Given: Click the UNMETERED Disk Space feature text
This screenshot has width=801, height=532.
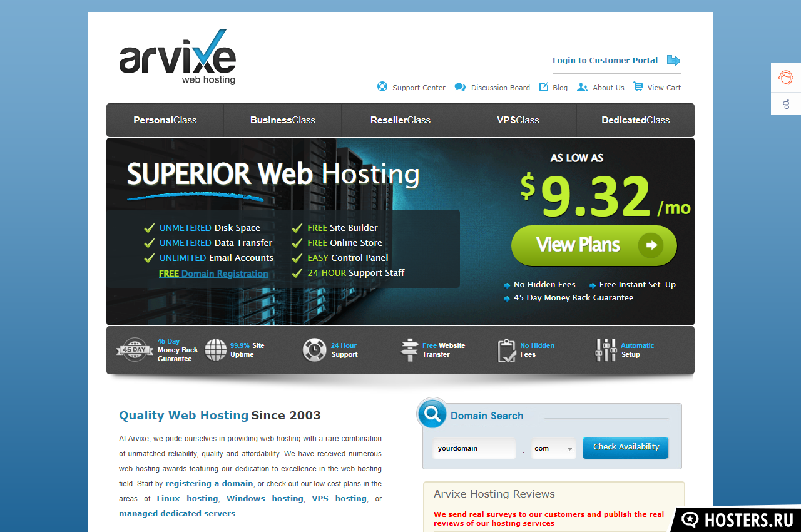Looking at the screenshot, I should pos(210,228).
